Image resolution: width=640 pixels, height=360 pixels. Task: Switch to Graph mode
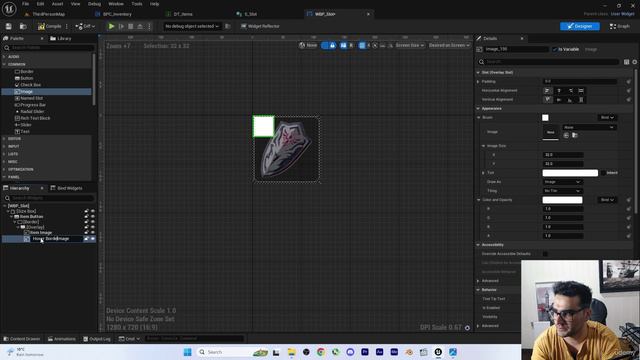point(619,26)
